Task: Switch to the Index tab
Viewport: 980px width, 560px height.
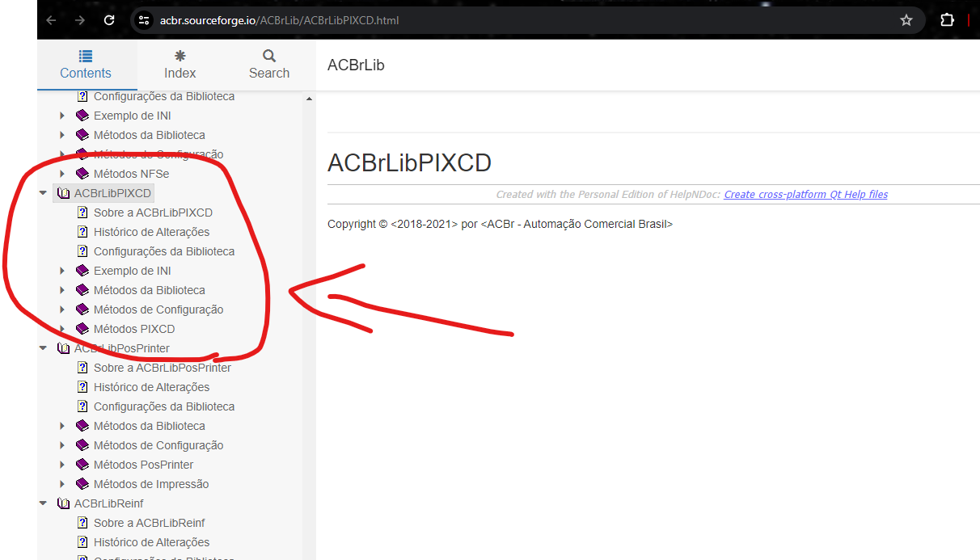Action: pos(180,65)
